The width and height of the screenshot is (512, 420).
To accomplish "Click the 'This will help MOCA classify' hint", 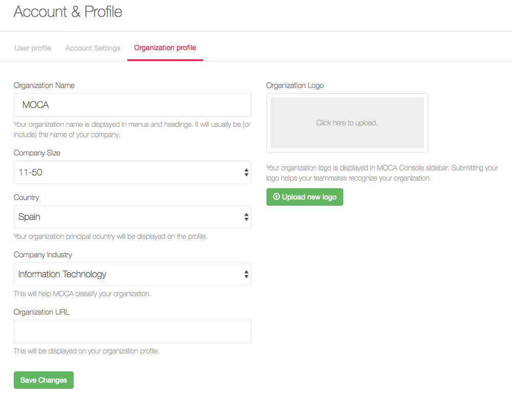I will point(82,294).
